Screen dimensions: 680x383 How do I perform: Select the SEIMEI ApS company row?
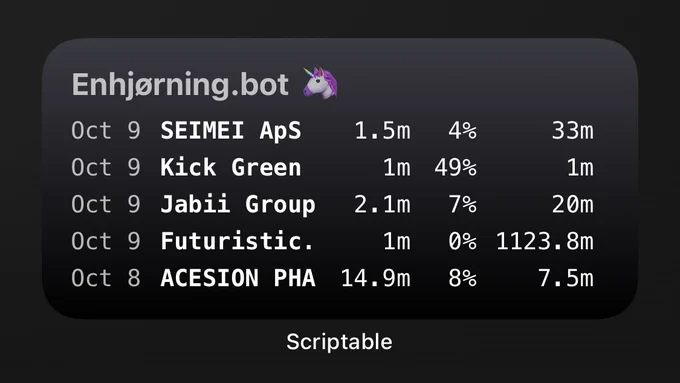tap(333, 131)
